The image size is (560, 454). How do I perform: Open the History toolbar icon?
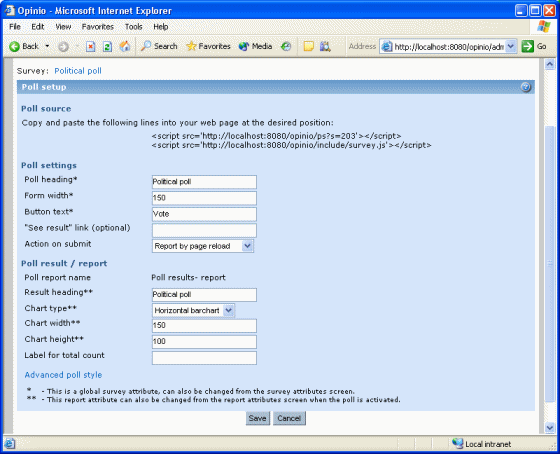click(x=286, y=47)
